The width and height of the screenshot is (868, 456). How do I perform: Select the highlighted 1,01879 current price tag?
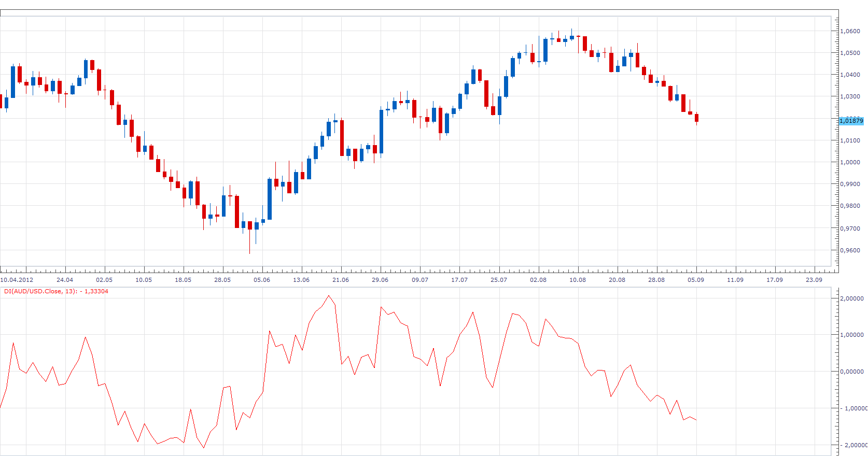point(851,121)
